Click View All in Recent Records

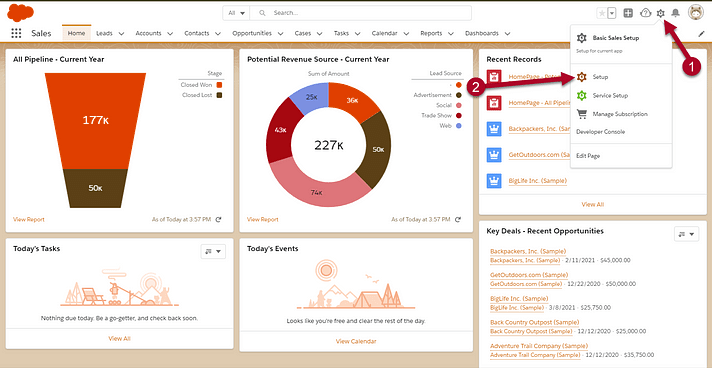point(593,204)
